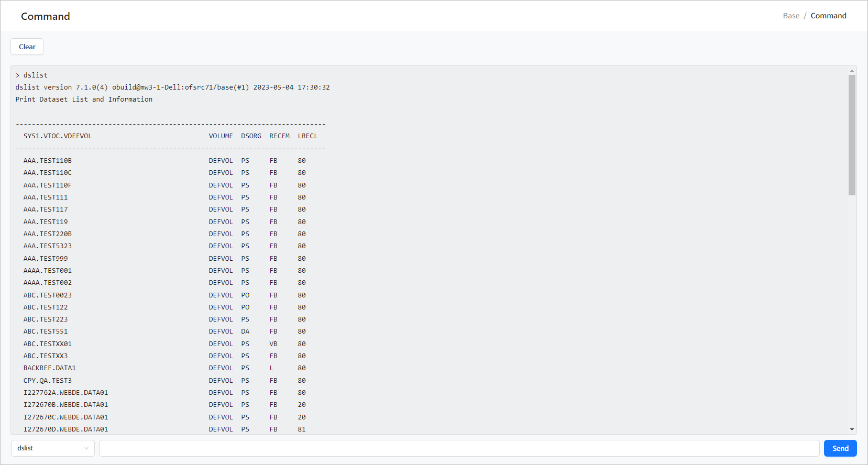The width and height of the screenshot is (868, 465).
Task: Click the '> dslist' command echo line
Action: coord(32,75)
